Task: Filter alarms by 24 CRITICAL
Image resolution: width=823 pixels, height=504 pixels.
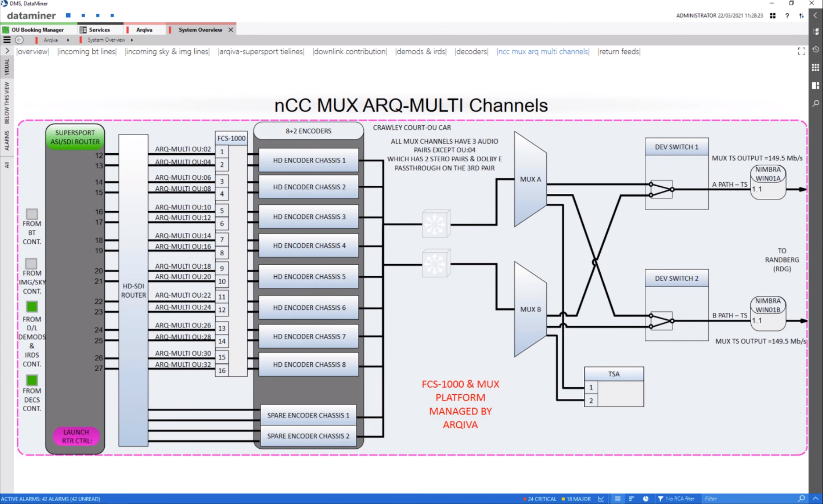Action: 540,499
